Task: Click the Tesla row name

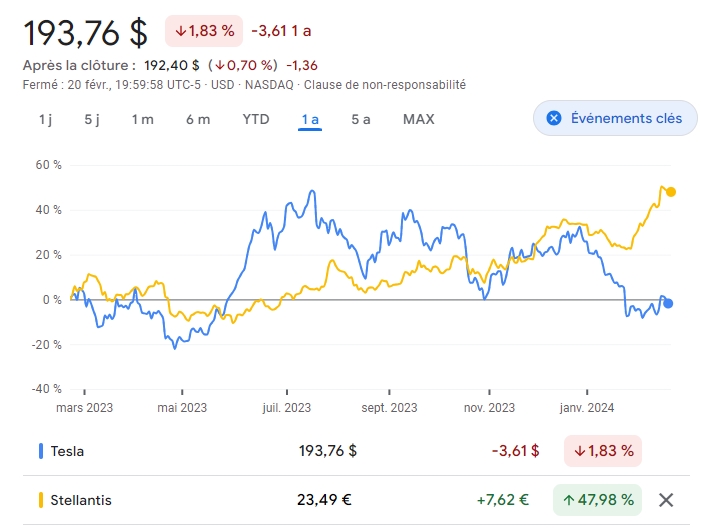Action: tap(67, 451)
